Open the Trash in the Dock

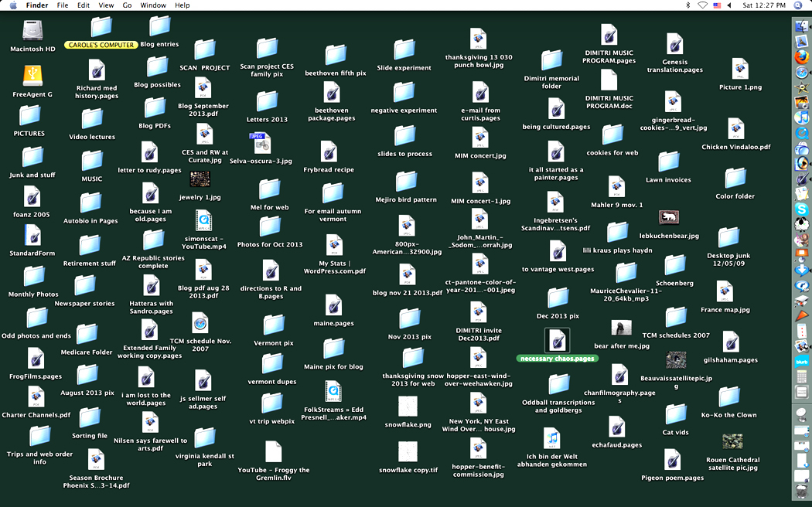(801, 492)
